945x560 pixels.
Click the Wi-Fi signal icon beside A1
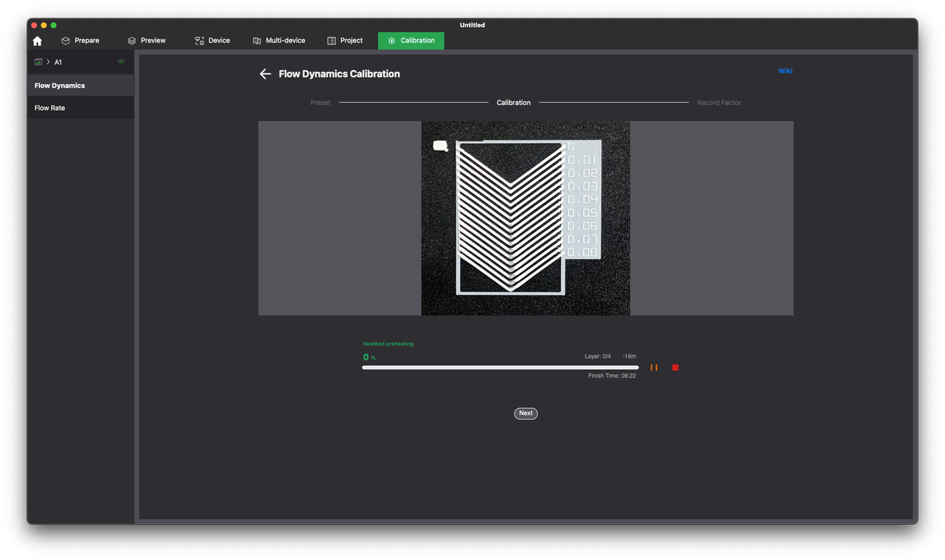point(121,62)
